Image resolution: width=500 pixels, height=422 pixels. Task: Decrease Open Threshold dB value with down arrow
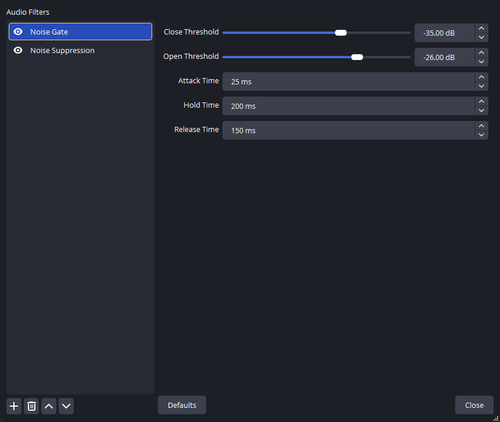481,62
